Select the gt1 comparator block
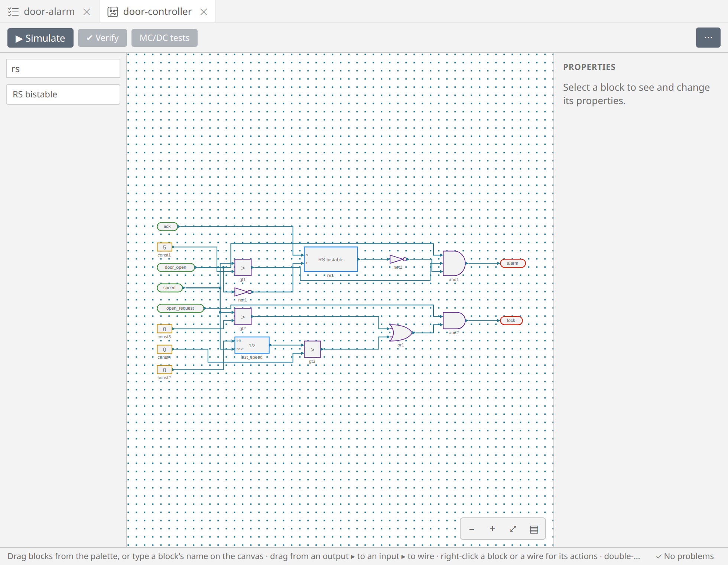Viewport: 728px width, 565px height. (x=243, y=268)
